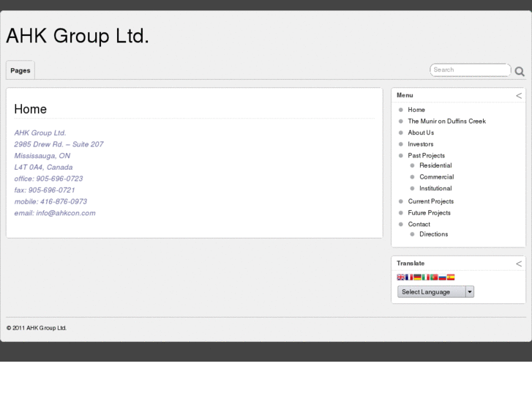Image resolution: width=532 pixels, height=399 pixels.
Task: Translate page with the French flag
Action: click(409, 277)
